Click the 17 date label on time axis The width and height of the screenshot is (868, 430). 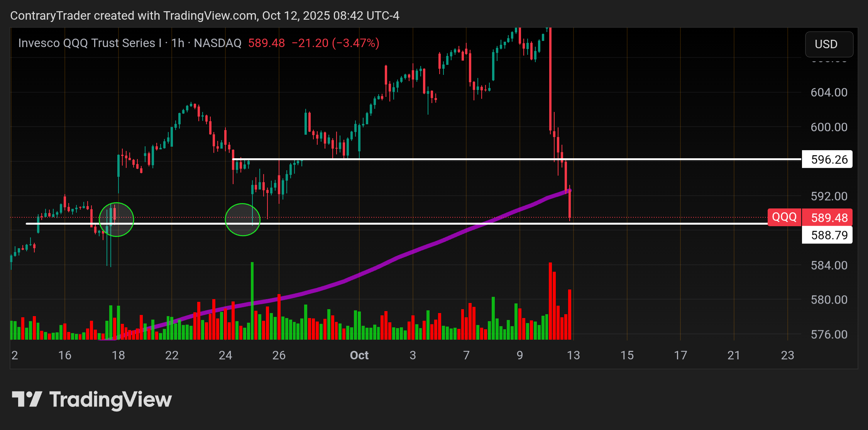click(x=680, y=355)
